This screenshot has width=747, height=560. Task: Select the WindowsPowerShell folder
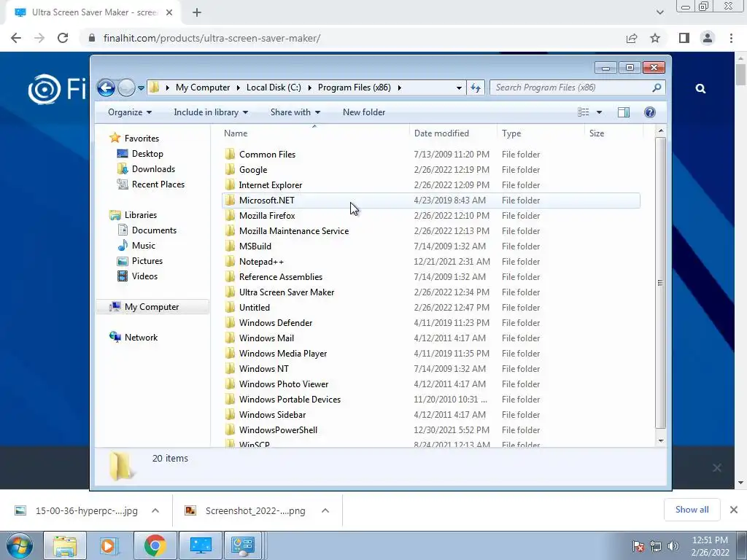(x=430, y=430)
